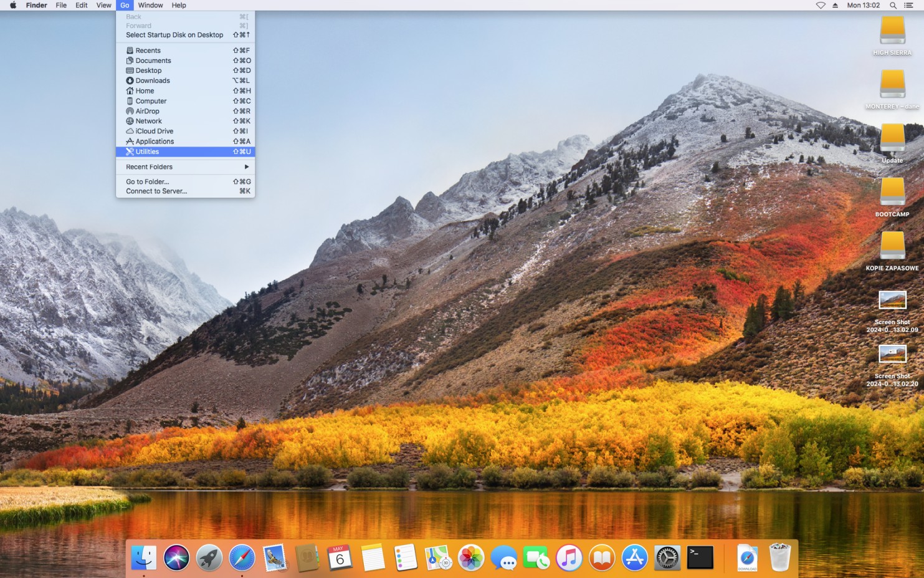
Task: Choose Home in Go menu
Action: pos(185,91)
